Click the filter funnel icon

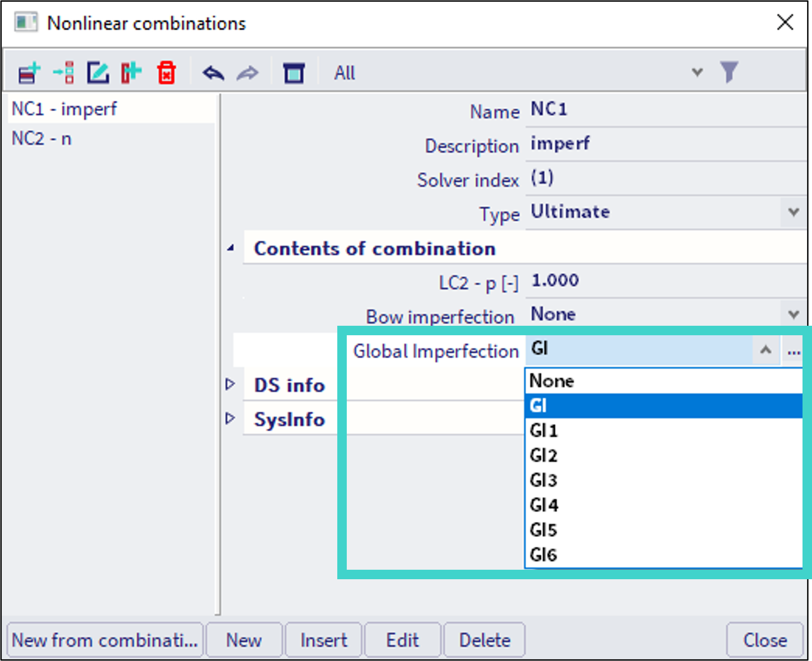(x=729, y=72)
